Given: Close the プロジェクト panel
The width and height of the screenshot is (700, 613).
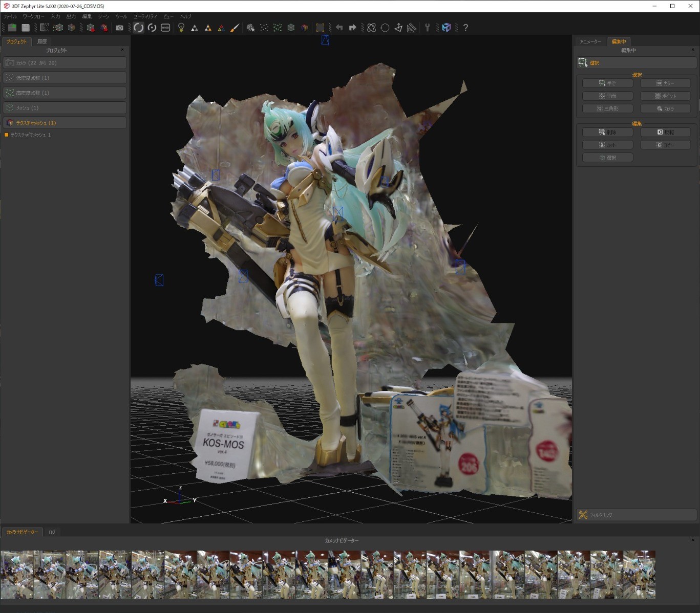Looking at the screenshot, I should click(122, 50).
